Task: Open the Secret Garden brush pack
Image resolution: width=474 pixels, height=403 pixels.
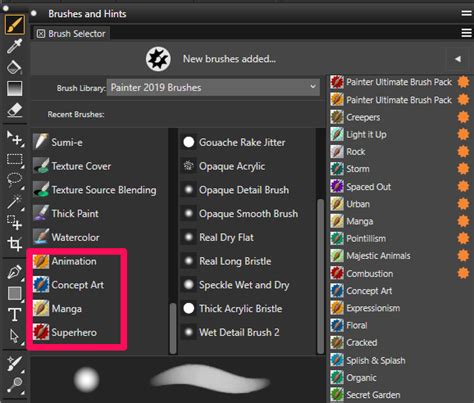Action: tap(400, 395)
